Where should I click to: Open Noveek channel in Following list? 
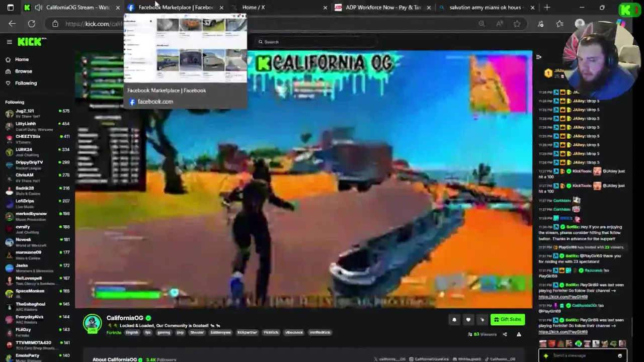point(37,242)
